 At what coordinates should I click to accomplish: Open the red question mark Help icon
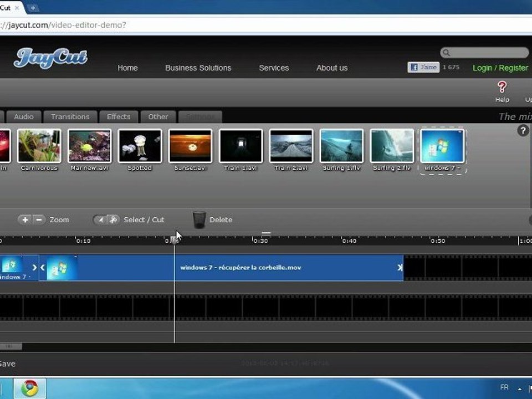502,87
